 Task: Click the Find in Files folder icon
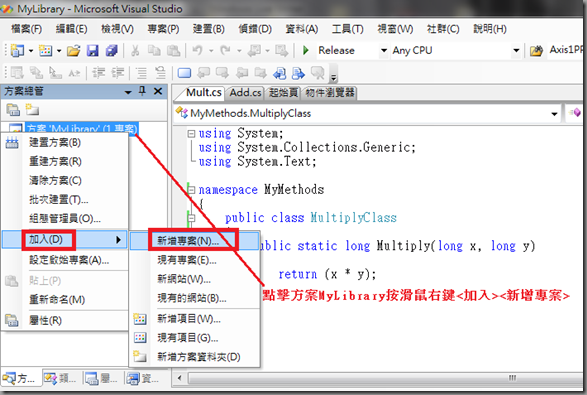536,51
